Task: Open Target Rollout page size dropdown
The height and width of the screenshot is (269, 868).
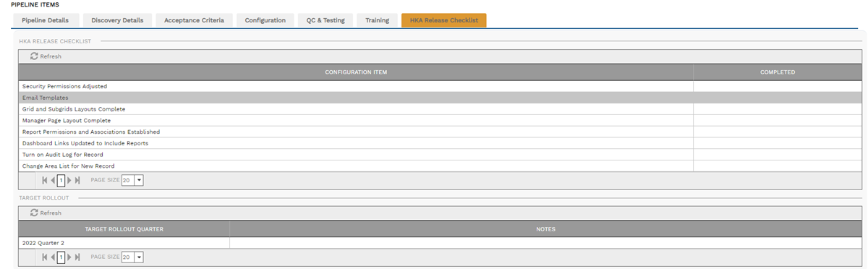Action: 139,257
